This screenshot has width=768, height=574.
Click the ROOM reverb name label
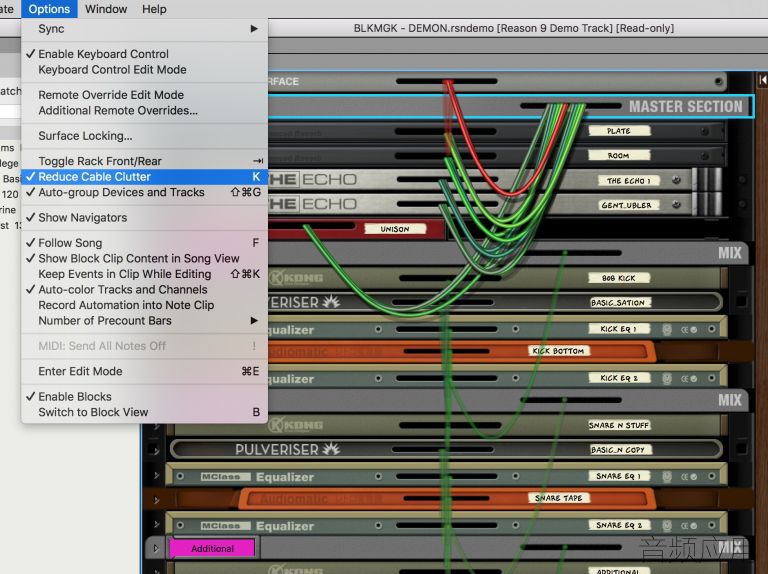coord(619,155)
